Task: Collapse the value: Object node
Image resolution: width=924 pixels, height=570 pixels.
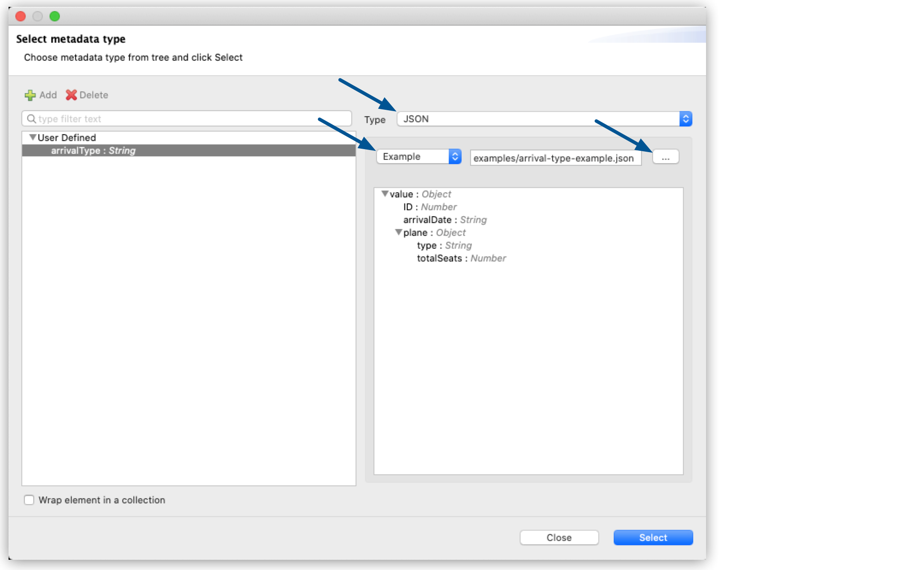Action: [385, 194]
